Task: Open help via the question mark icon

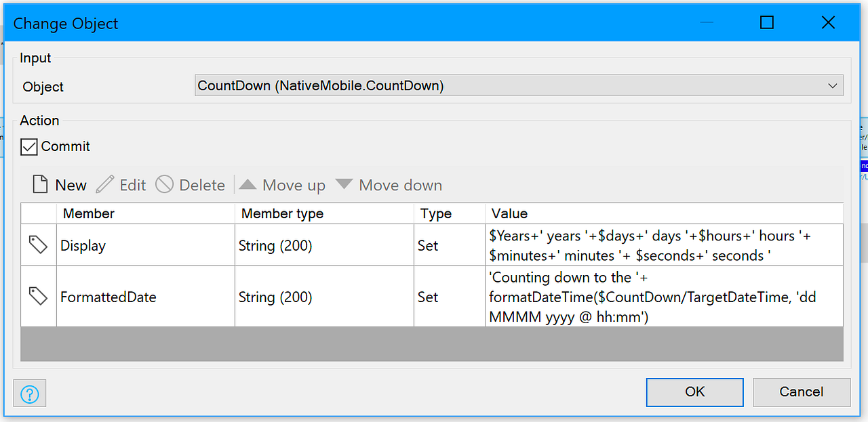Action: (x=29, y=393)
